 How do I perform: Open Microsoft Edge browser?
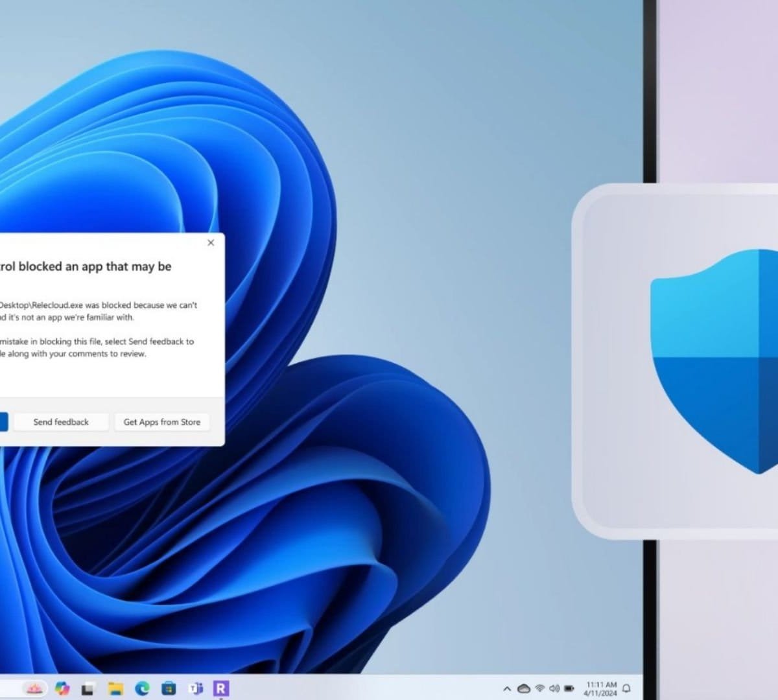142,688
